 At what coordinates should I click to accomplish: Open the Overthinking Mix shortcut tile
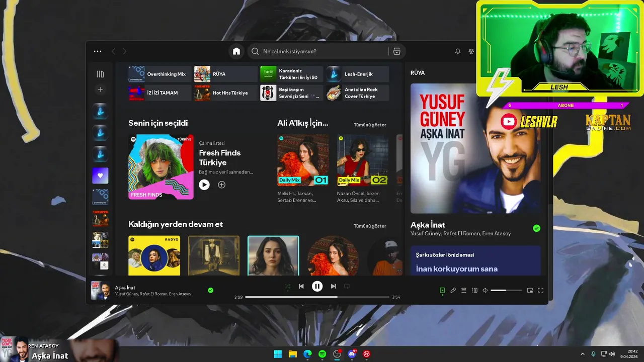pos(160,74)
